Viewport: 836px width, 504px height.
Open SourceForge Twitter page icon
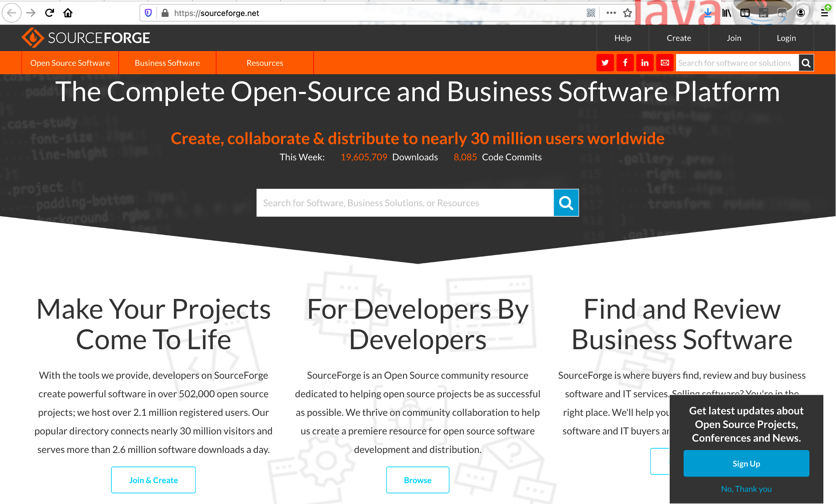[605, 63]
